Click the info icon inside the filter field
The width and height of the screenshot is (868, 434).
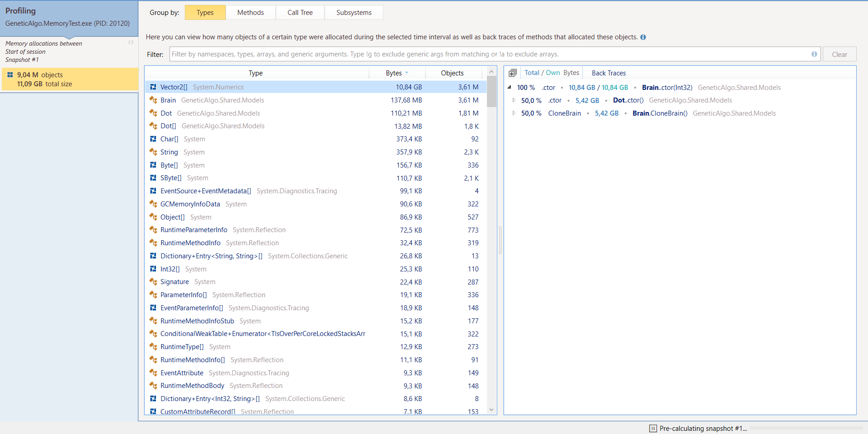click(x=814, y=54)
